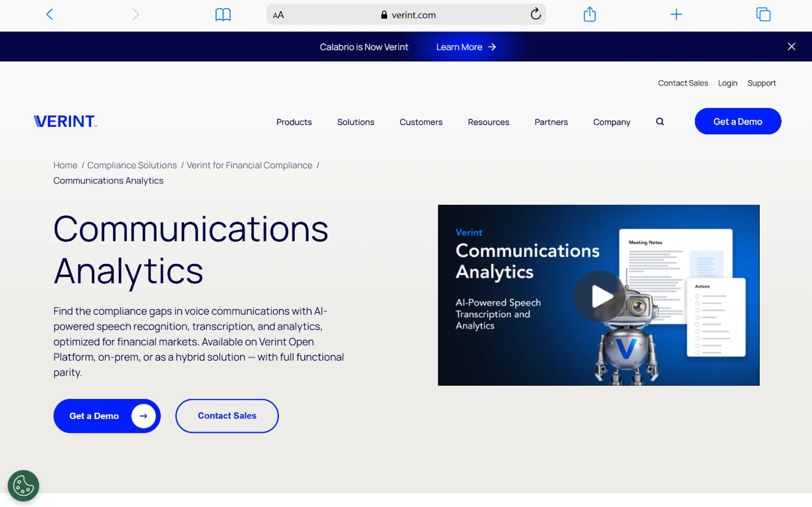Viewport: 812px width, 507px height.
Task: Dismiss the Calabrio announcement banner
Action: click(791, 46)
